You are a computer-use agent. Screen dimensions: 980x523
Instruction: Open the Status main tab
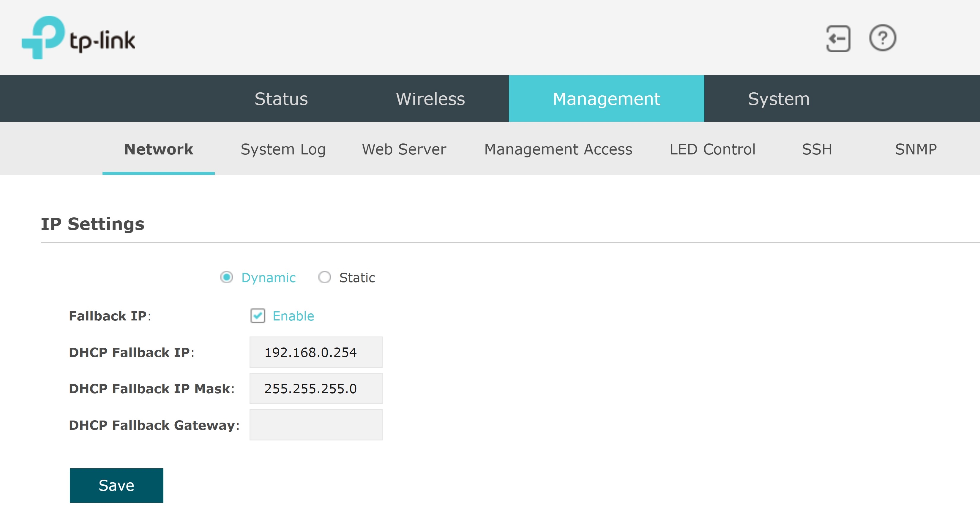coord(281,99)
